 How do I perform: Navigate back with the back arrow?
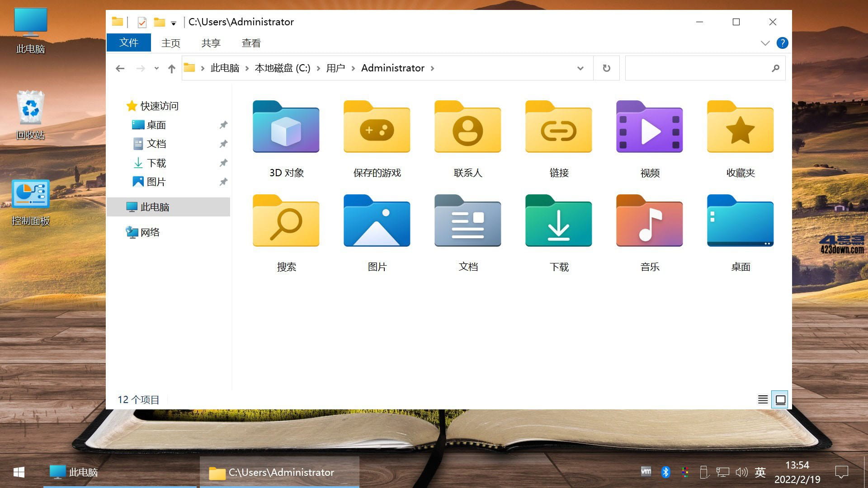[x=120, y=68]
